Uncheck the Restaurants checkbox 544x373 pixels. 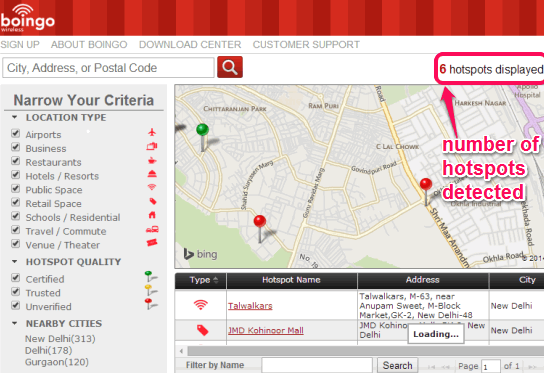[x=15, y=161]
